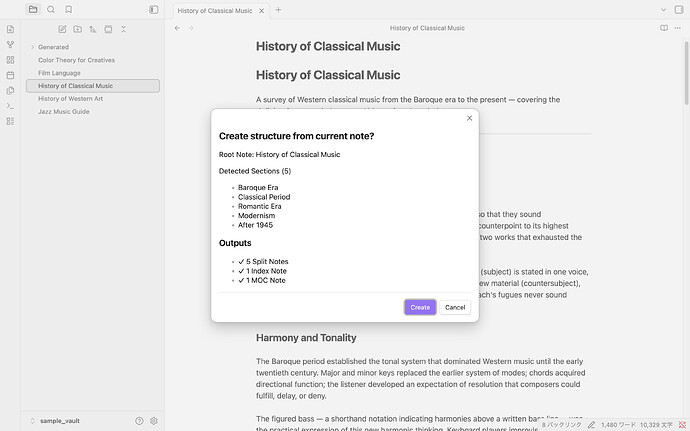Image resolution: width=690 pixels, height=431 pixels.
Task: Open more options ellipsis menu
Action: (x=678, y=28)
